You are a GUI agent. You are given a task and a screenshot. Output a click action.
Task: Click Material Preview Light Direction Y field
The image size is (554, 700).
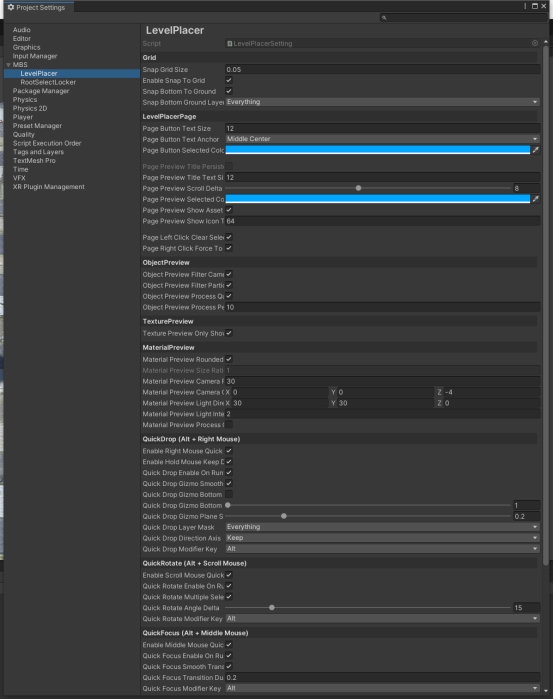[385, 403]
